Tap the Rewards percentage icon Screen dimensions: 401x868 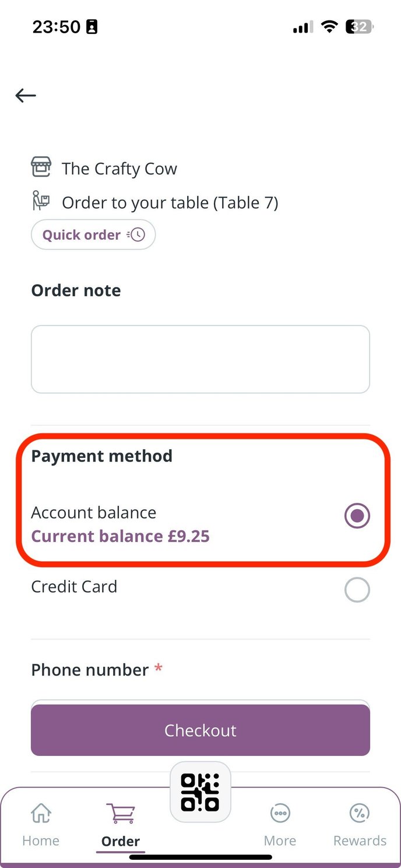click(360, 812)
